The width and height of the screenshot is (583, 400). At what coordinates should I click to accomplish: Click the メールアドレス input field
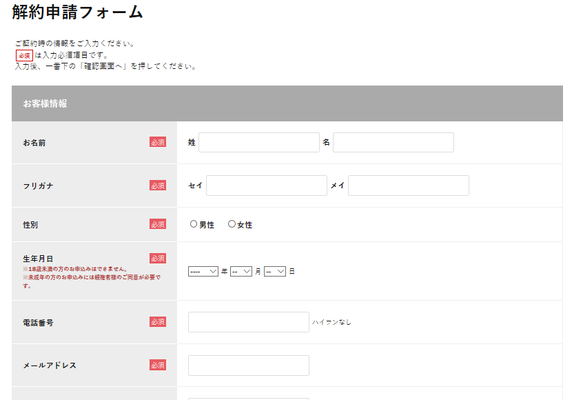pyautogui.click(x=249, y=365)
